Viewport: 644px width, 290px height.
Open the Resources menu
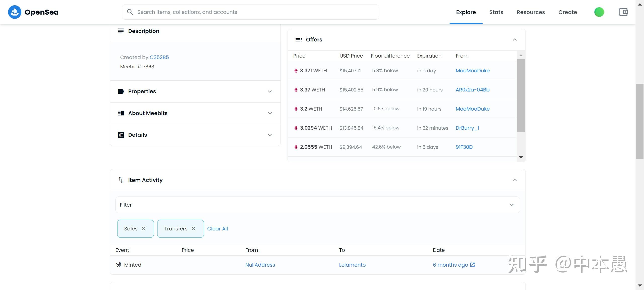pyautogui.click(x=531, y=12)
